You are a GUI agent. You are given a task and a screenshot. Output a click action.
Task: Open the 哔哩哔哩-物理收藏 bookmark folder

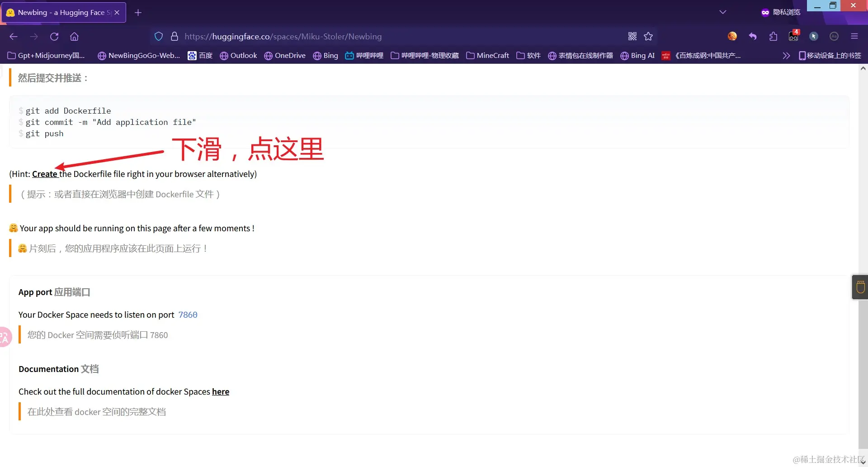click(425, 56)
